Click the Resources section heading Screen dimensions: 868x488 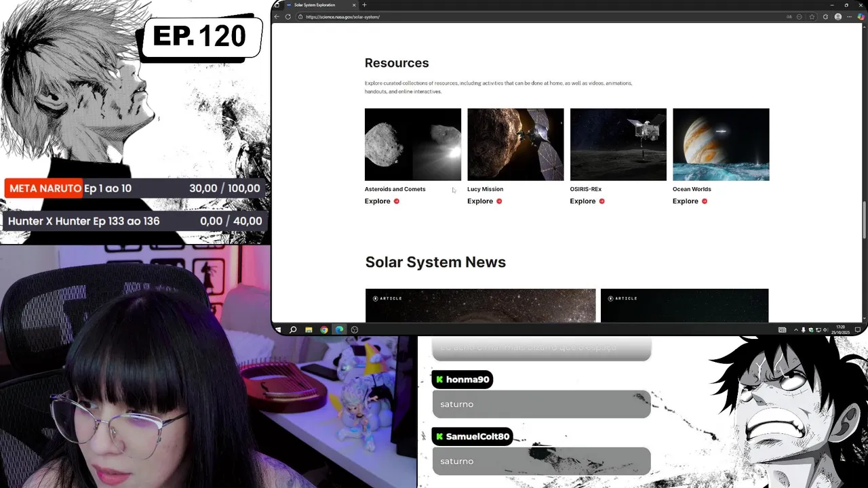point(397,63)
